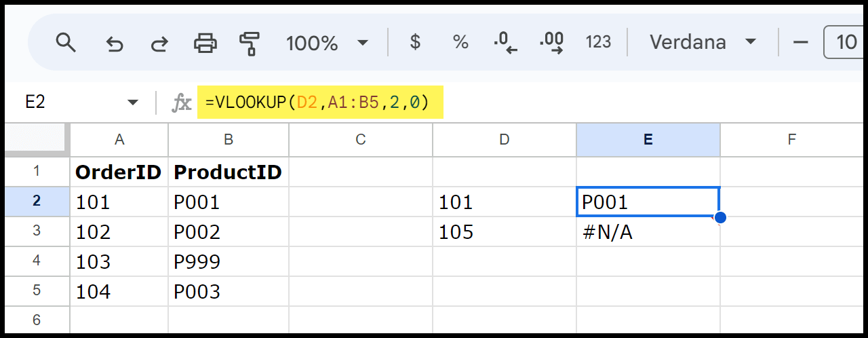Screen dimensions: 868x338
Task: Activate the paint format tool
Action: point(250,43)
